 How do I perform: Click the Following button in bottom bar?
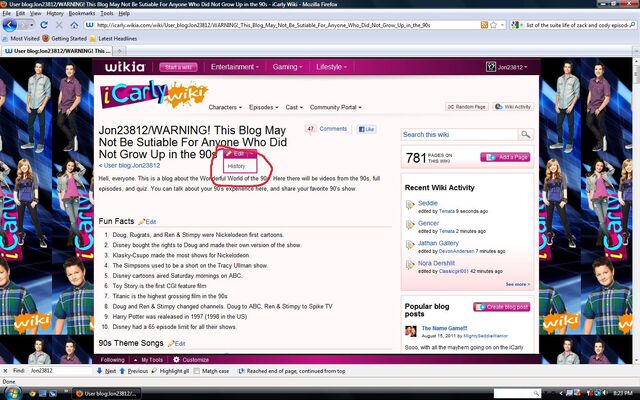[112, 360]
